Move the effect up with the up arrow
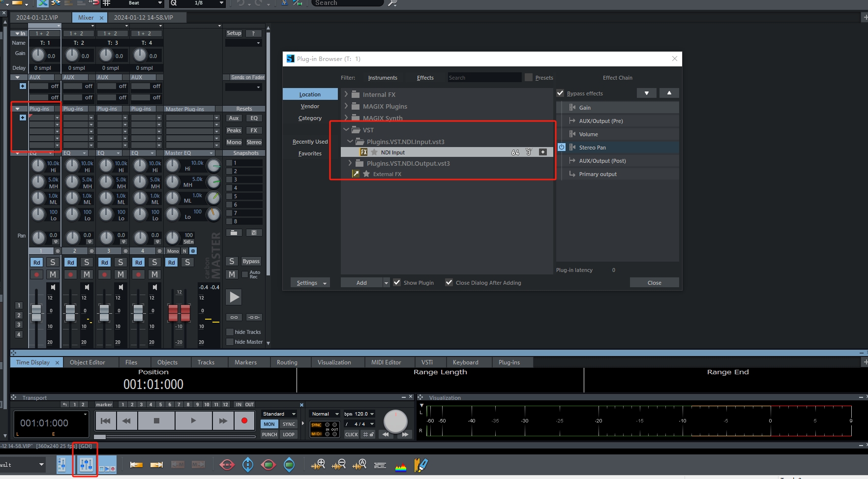The width and height of the screenshot is (868, 479). click(669, 93)
